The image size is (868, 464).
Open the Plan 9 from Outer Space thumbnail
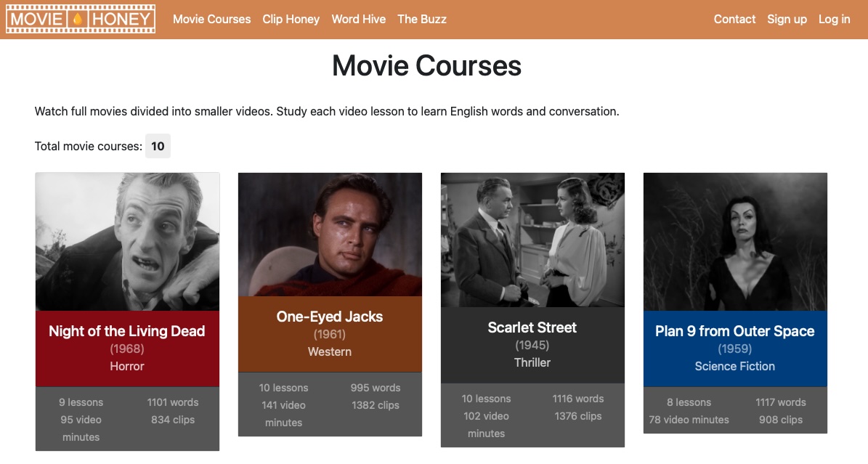click(x=734, y=241)
